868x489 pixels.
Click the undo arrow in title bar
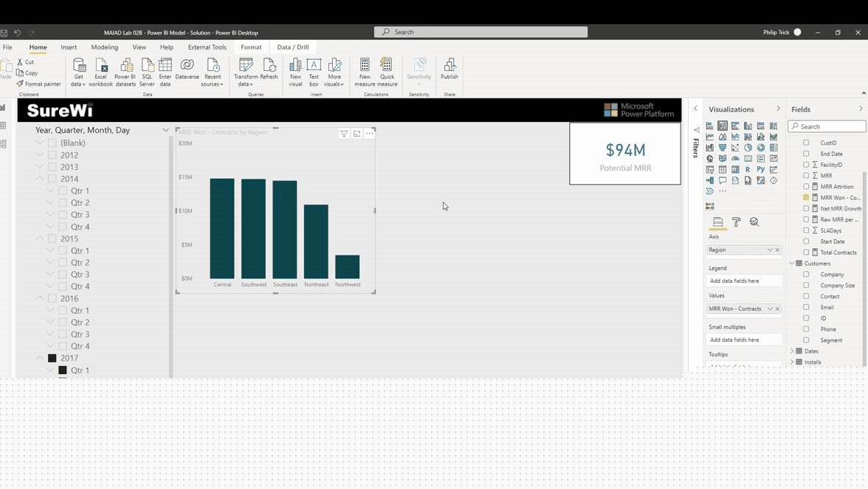coord(17,33)
